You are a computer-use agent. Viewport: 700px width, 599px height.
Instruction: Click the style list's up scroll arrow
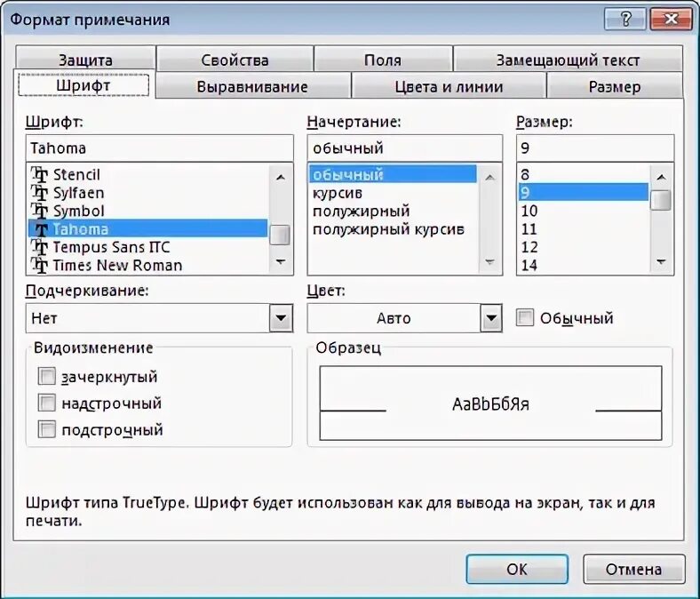(x=489, y=178)
